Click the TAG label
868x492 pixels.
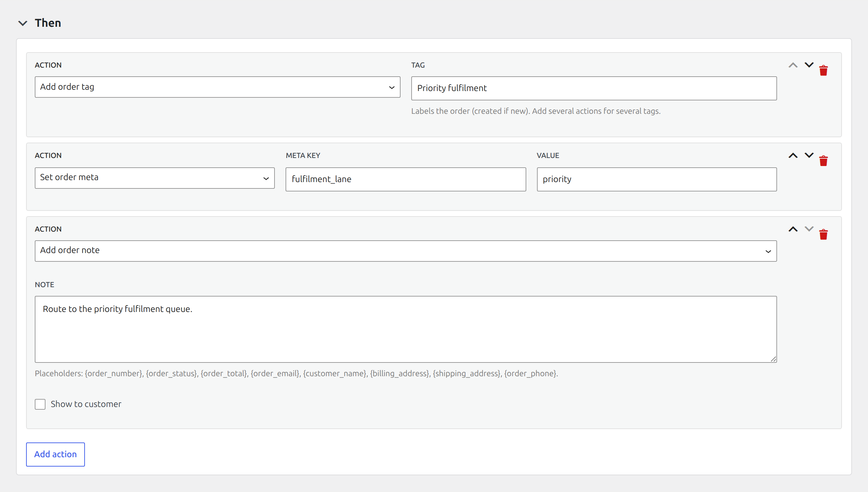418,65
